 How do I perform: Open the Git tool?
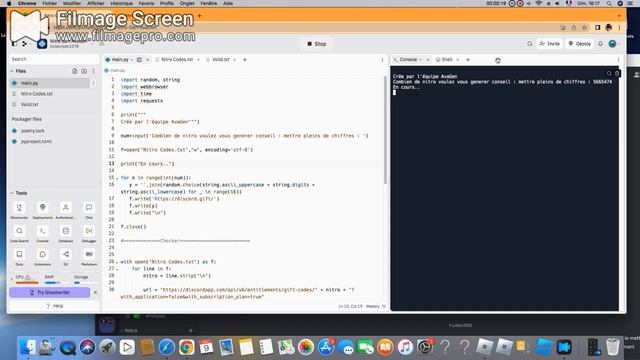tap(65, 257)
